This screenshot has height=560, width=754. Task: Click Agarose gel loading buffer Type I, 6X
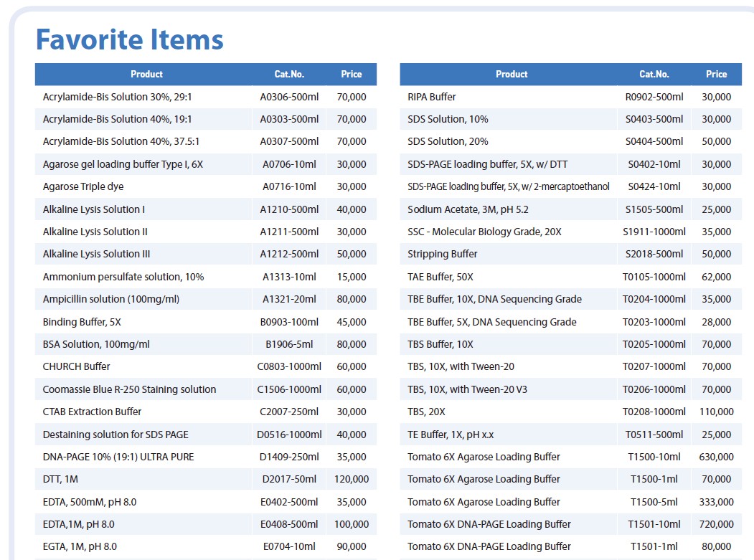123,164
